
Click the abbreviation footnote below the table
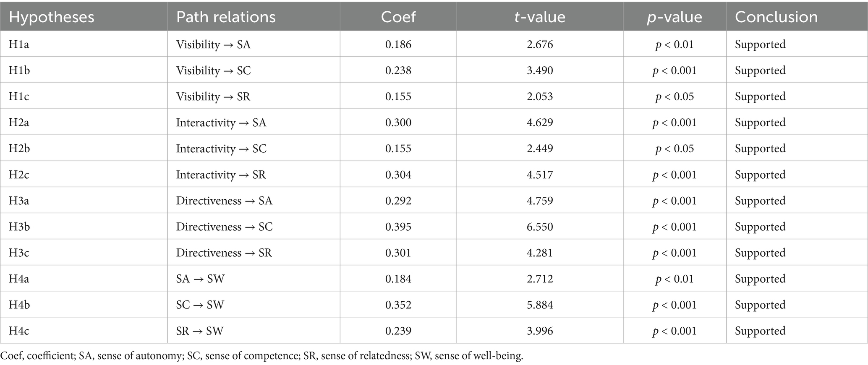coord(262,356)
